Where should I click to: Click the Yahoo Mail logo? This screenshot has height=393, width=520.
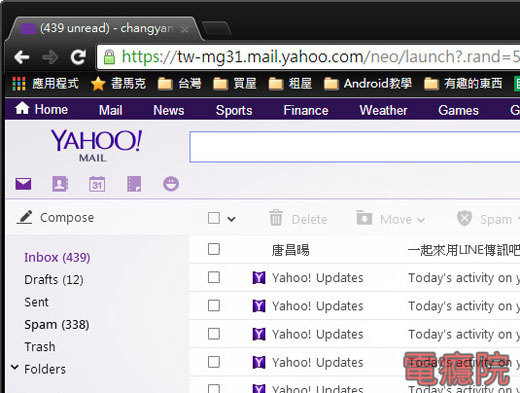tap(96, 145)
